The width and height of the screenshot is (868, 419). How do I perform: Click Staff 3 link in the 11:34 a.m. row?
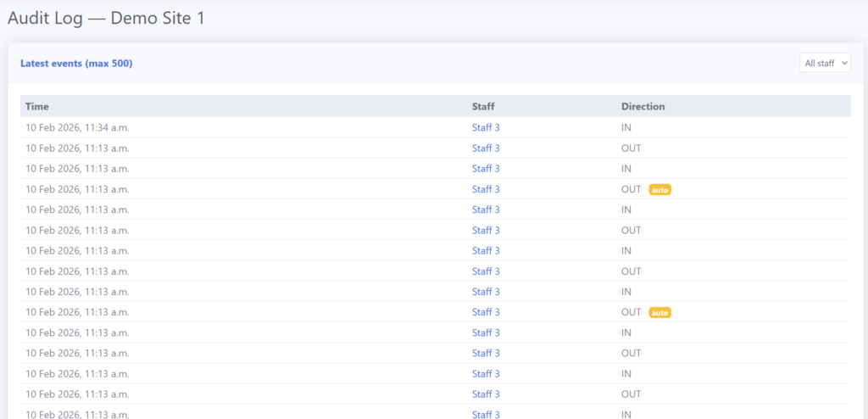(486, 128)
